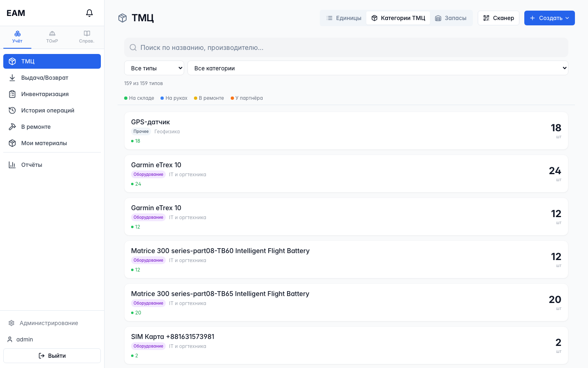Click the plus icon in the Создать button

(532, 18)
